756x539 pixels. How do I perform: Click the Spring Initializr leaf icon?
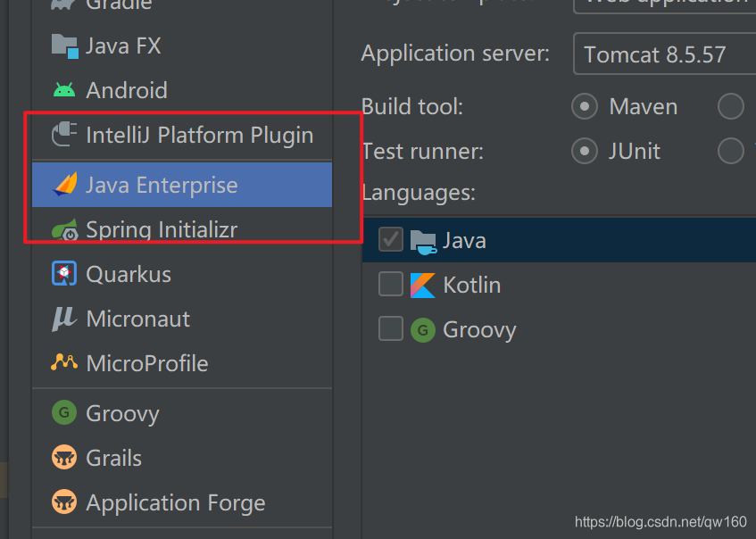pos(65,229)
